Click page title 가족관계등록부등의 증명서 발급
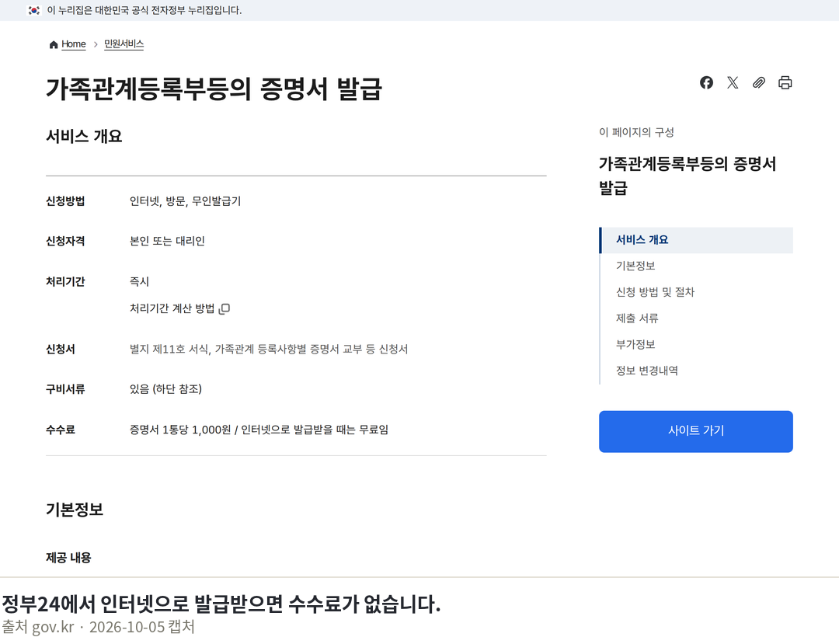This screenshot has width=839, height=644. click(214, 89)
